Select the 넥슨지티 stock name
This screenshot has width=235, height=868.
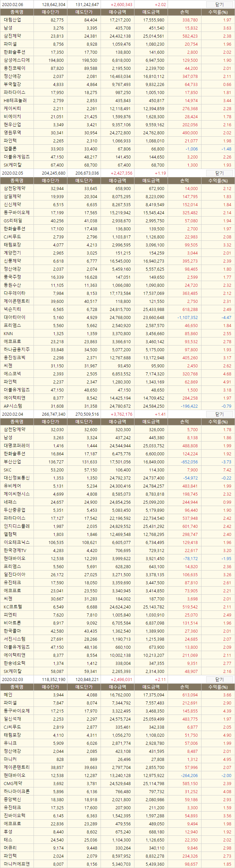click(12, 309)
